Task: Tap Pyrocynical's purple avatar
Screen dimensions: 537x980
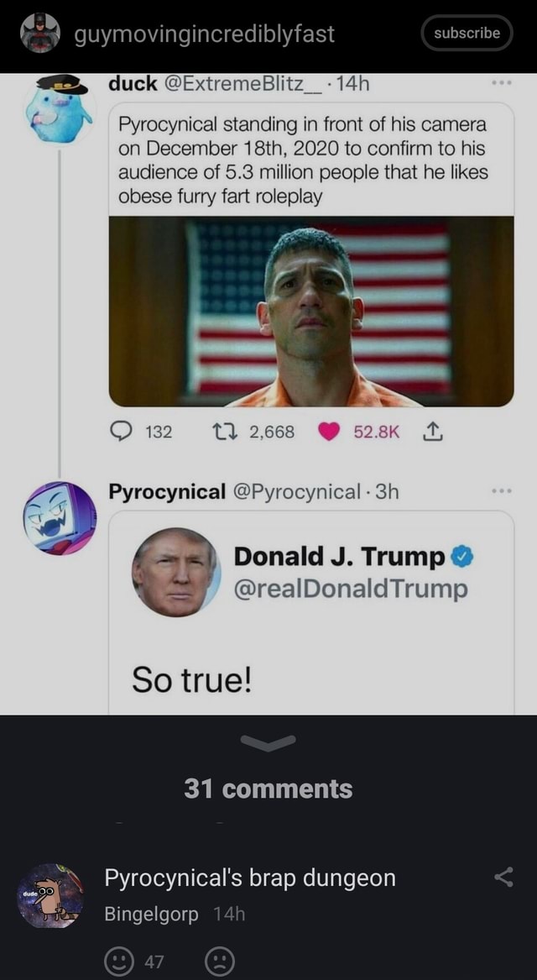Action: click(59, 518)
